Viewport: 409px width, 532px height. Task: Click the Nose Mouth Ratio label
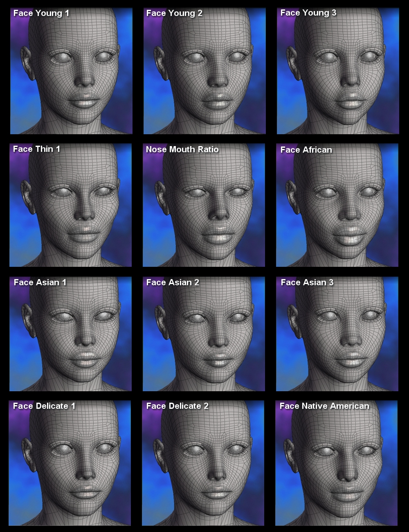coord(182,149)
